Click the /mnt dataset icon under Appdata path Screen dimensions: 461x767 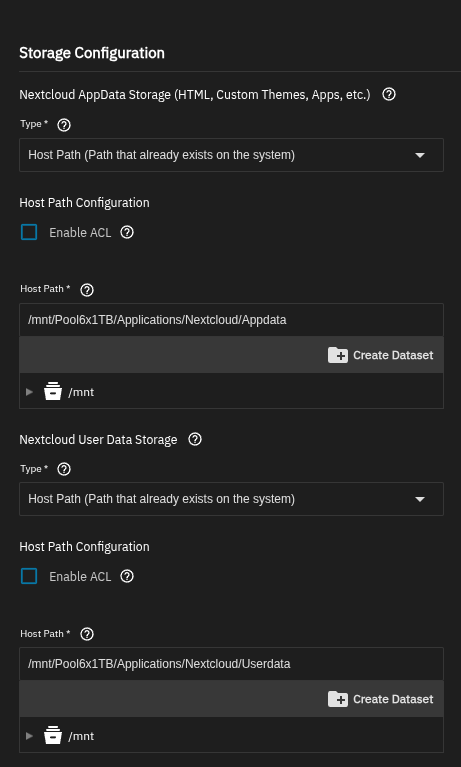(x=53, y=391)
